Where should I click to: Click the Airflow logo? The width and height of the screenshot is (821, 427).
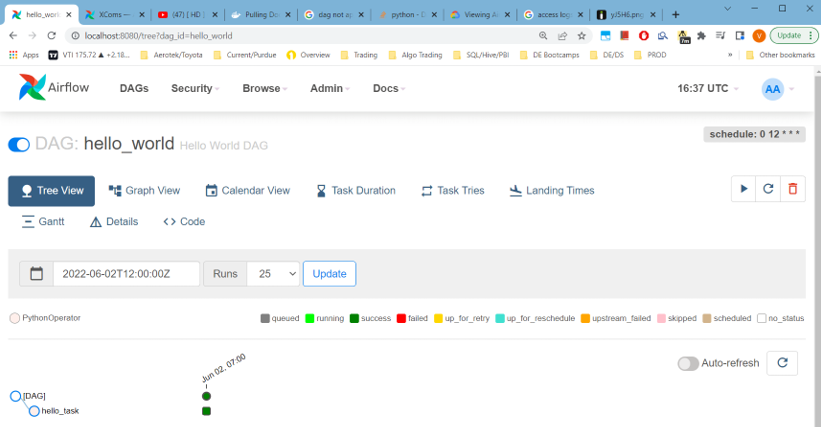point(54,87)
